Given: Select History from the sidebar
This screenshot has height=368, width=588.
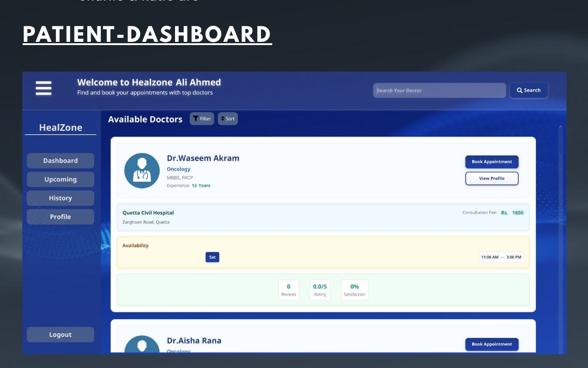Looking at the screenshot, I should pos(60,198).
